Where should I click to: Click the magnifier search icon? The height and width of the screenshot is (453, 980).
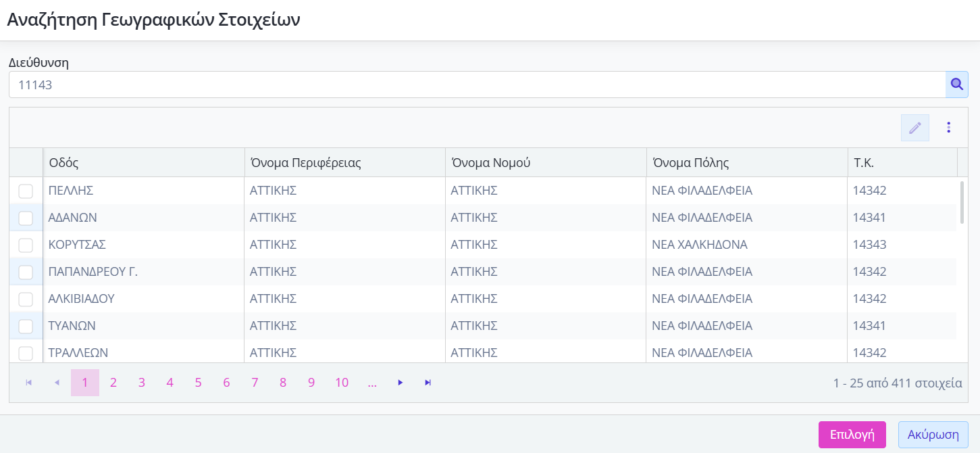tap(956, 85)
